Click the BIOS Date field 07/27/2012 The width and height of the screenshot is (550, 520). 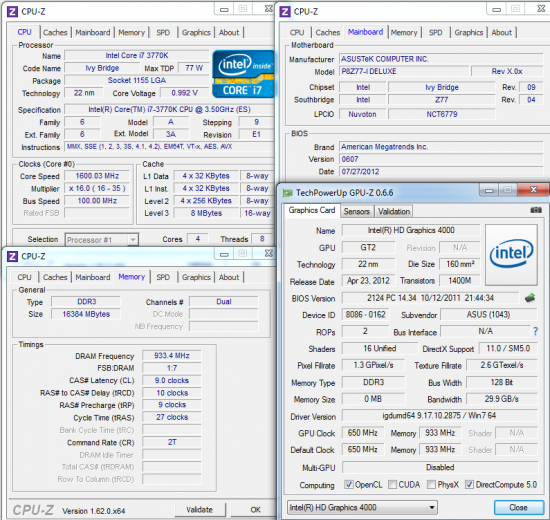pos(441,172)
